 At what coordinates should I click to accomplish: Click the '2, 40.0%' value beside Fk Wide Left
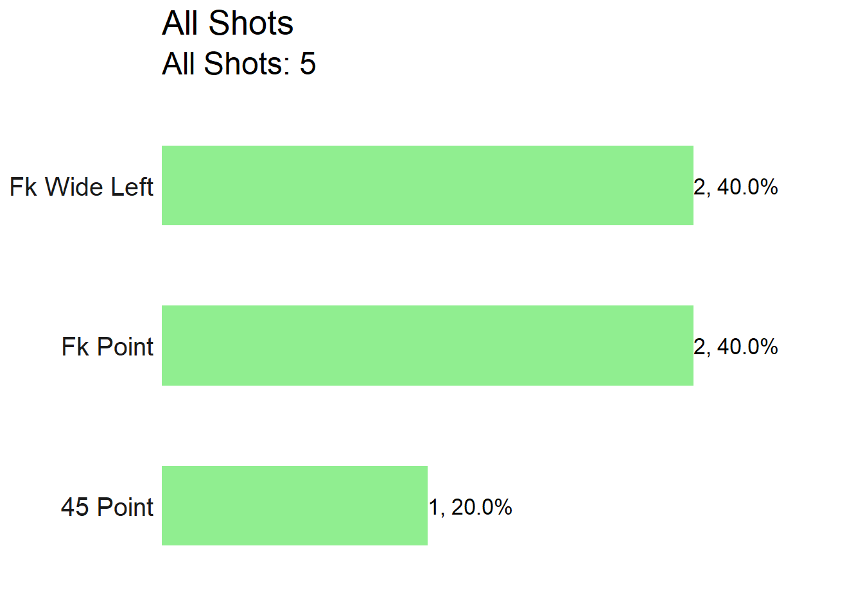tap(736, 187)
